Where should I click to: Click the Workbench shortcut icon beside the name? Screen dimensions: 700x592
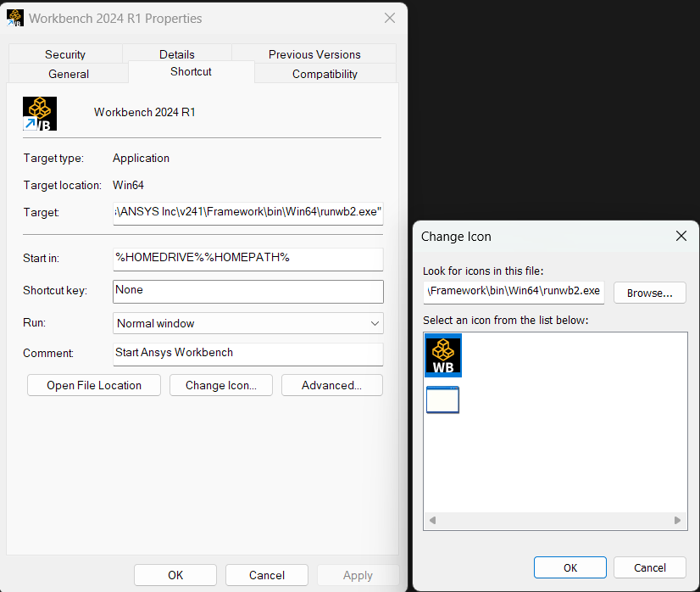click(x=40, y=114)
